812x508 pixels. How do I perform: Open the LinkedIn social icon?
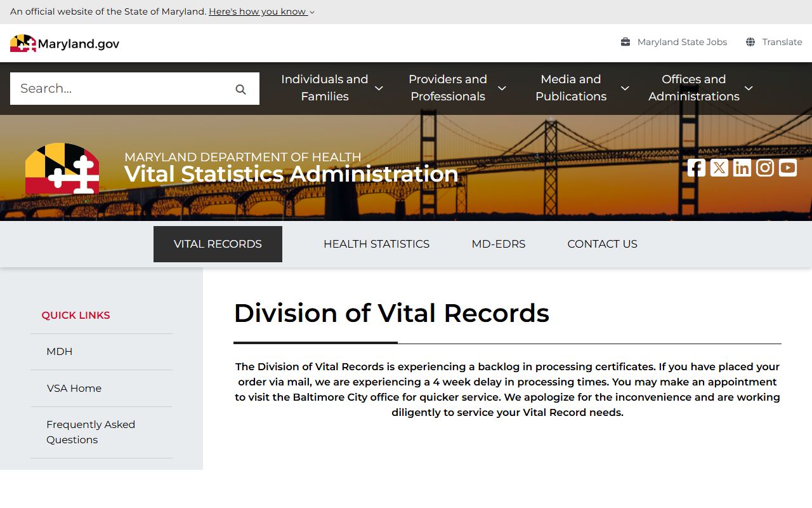[742, 168]
